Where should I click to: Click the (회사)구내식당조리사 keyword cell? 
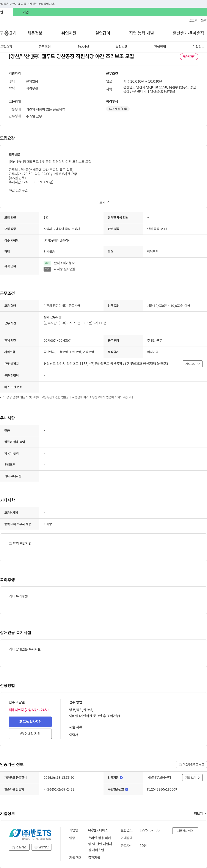tap(57, 240)
